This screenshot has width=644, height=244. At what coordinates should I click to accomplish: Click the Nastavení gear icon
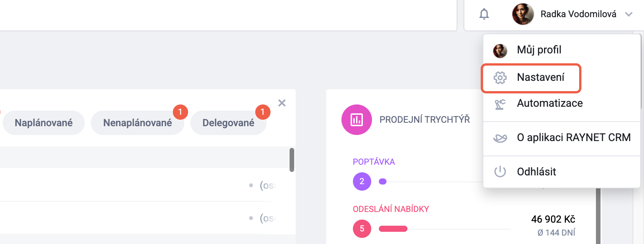(x=500, y=78)
